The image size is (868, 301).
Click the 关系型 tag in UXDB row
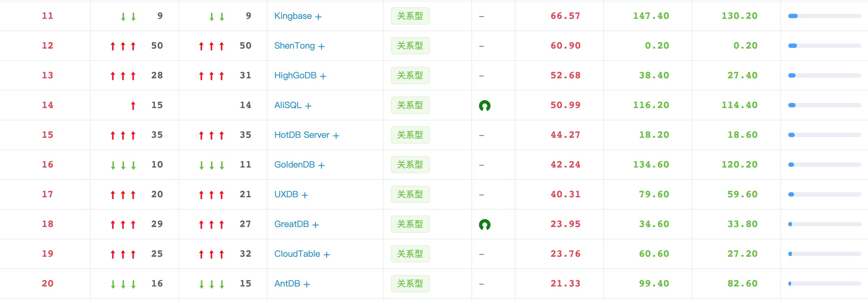click(x=410, y=194)
